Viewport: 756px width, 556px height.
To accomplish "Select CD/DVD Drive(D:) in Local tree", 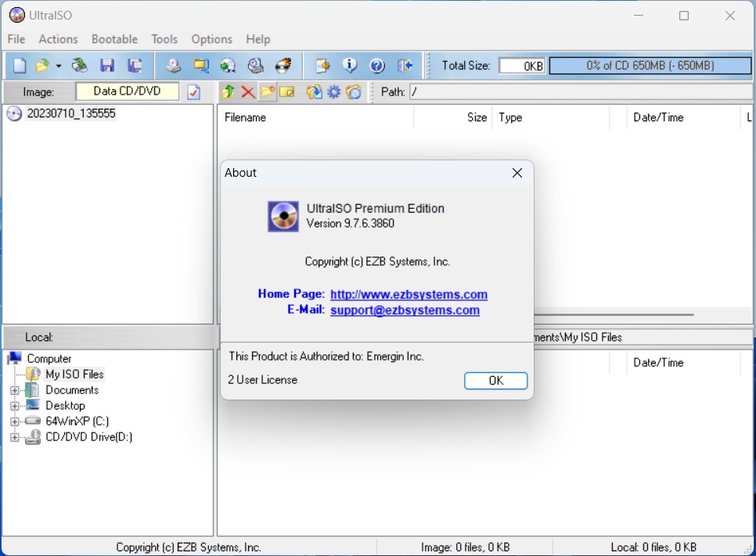I will tap(88, 437).
